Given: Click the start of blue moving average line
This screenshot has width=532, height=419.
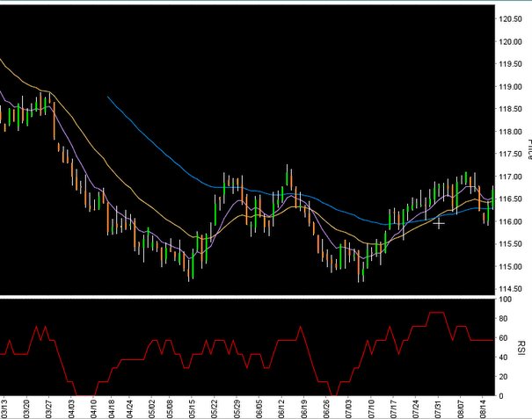Looking at the screenshot, I should pyautogui.click(x=108, y=97).
